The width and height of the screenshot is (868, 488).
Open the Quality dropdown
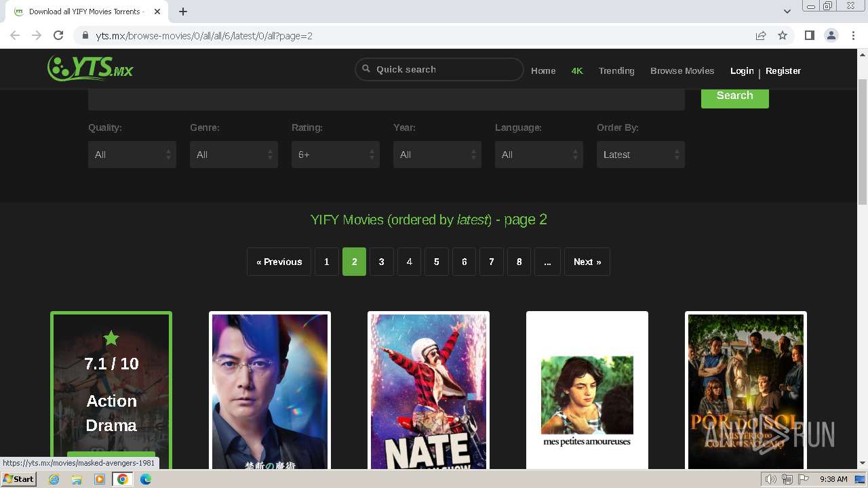point(132,155)
